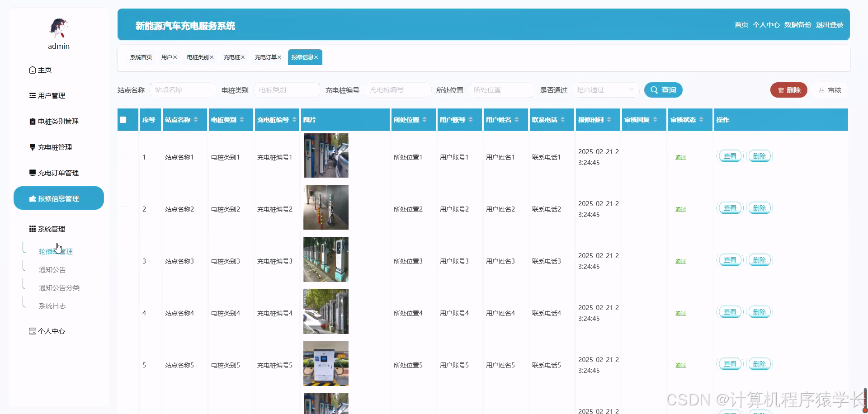
Task: Sort by 审核回复 column arrows
Action: (655, 120)
